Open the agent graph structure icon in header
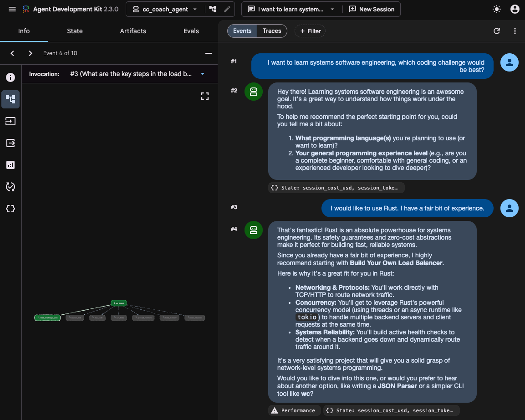The image size is (525, 420). coord(213,9)
